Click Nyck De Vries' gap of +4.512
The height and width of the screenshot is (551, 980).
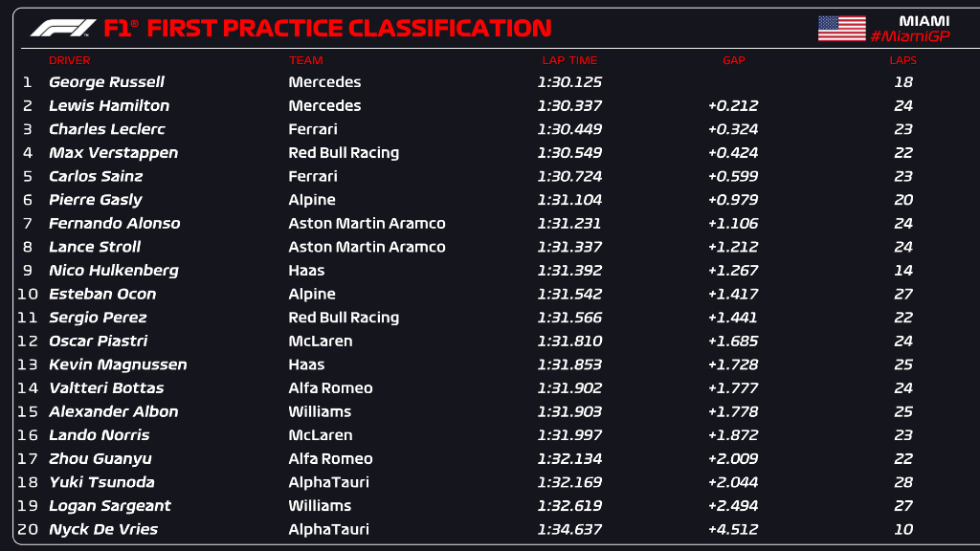[x=733, y=529]
